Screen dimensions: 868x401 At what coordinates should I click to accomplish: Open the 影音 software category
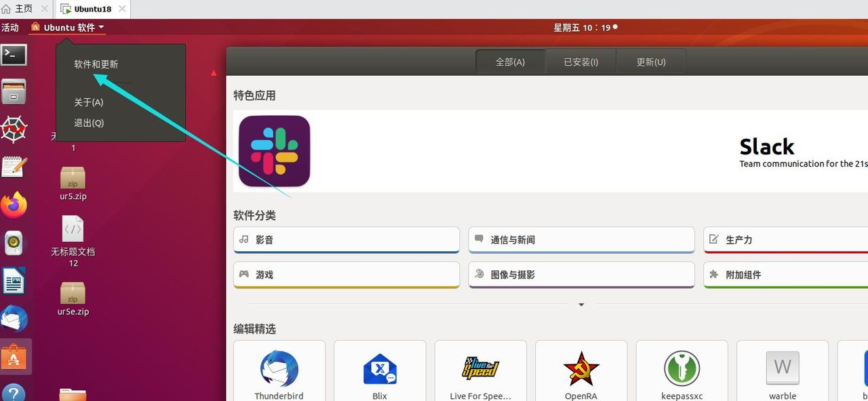(346, 239)
